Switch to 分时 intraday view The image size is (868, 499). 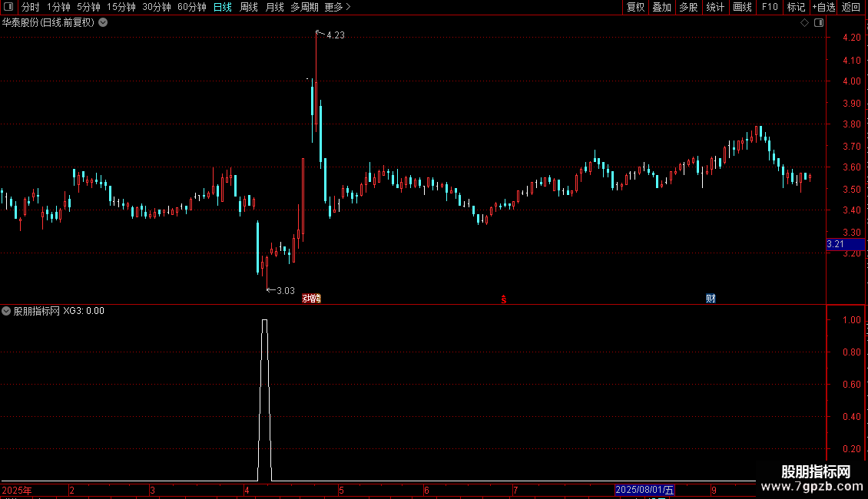pos(31,7)
